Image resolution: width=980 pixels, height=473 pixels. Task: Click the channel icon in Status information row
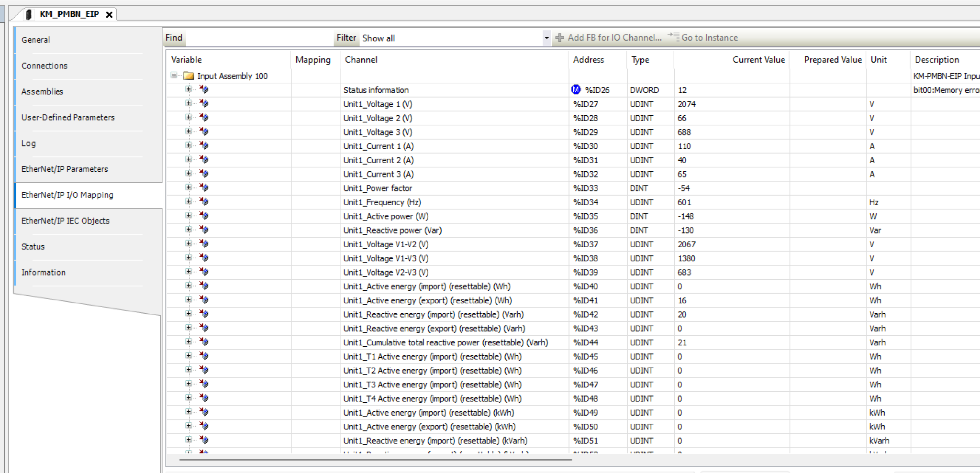[x=204, y=89]
